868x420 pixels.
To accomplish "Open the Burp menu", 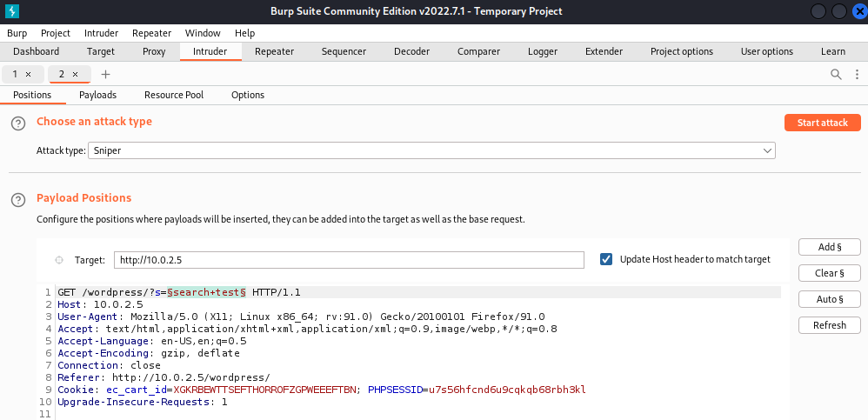I will coord(17,33).
